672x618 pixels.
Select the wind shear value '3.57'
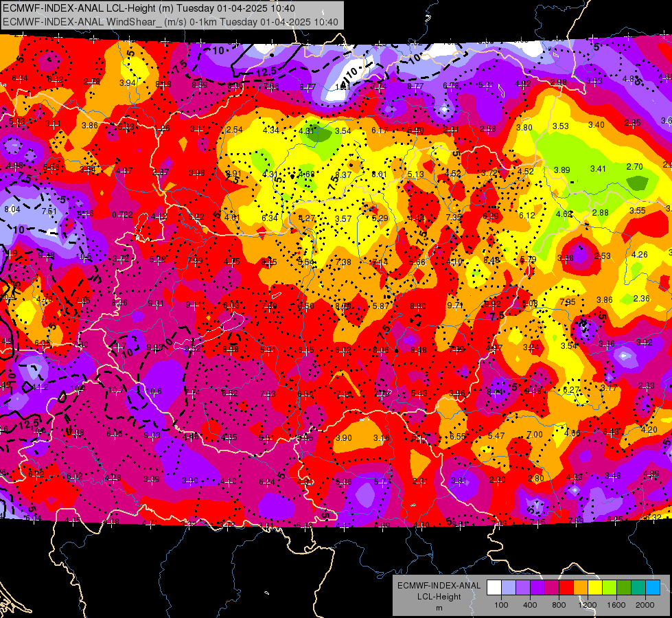343,219
